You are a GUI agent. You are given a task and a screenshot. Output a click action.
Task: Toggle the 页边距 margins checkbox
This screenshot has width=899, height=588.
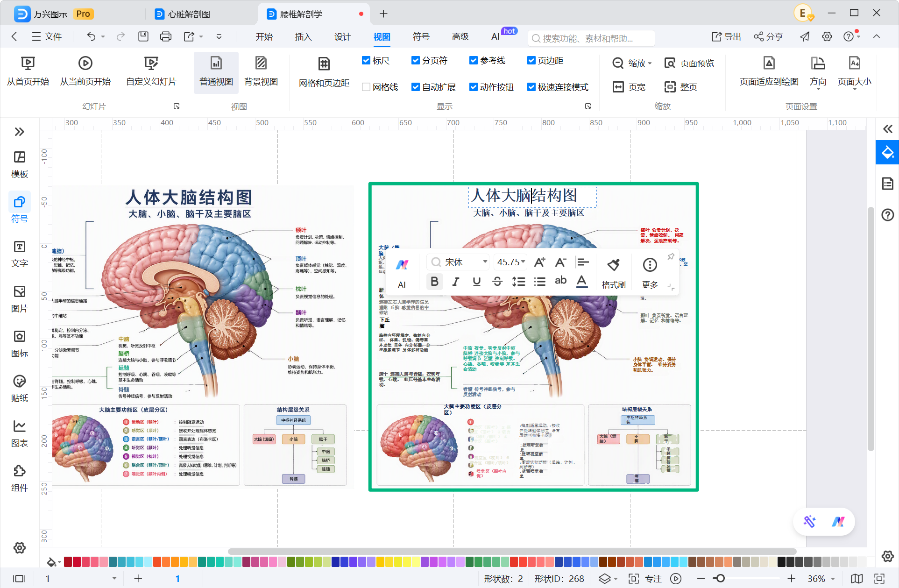(x=531, y=60)
